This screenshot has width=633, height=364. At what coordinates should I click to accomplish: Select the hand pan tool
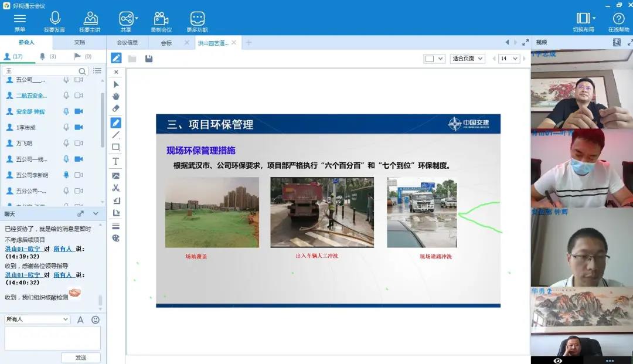point(116,96)
